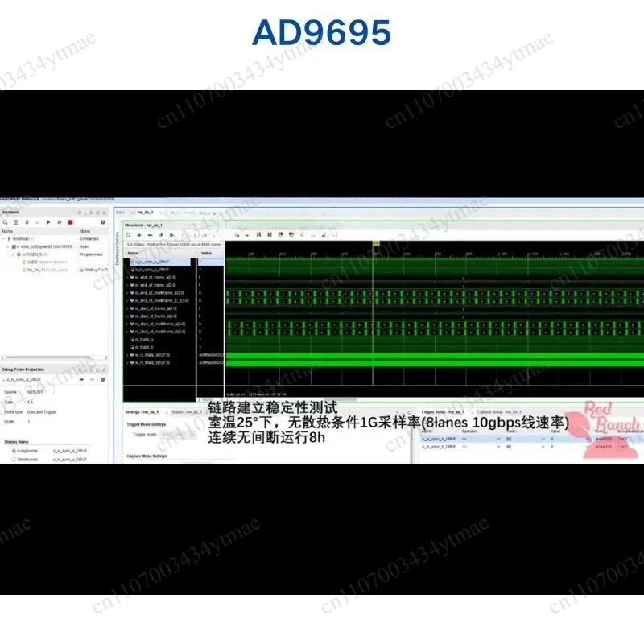Run ILA trigger from waveform toolbar play icon

pyautogui.click(x=171, y=235)
